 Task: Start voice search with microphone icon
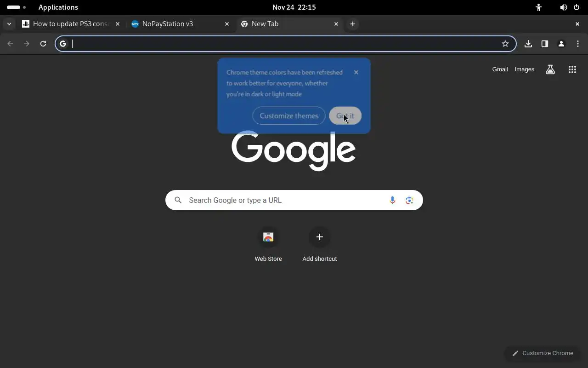[x=392, y=200]
